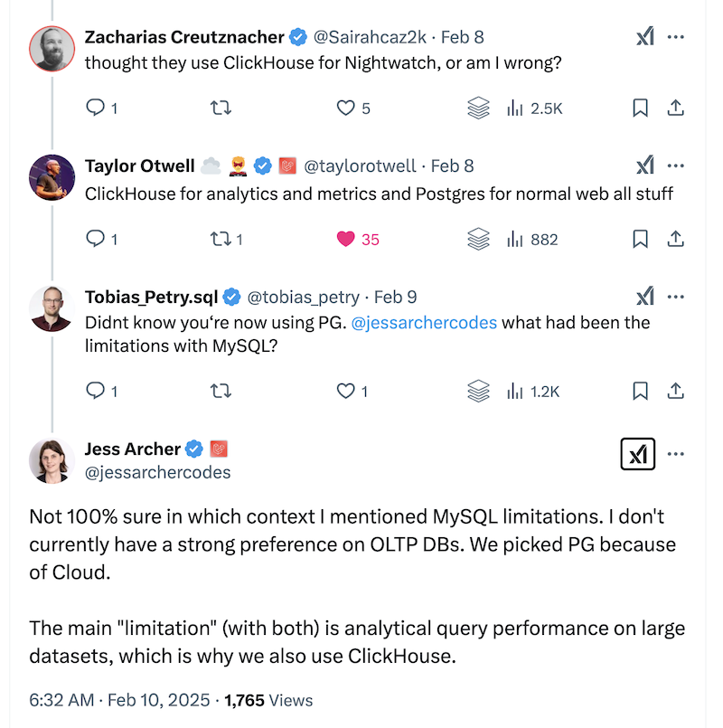Share Zacharias Creutznacher's tweet
This screenshot has width=723, height=728.
(x=674, y=109)
